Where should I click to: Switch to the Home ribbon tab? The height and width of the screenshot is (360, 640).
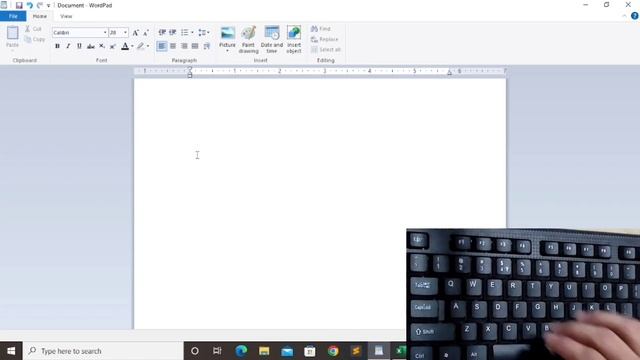click(40, 16)
